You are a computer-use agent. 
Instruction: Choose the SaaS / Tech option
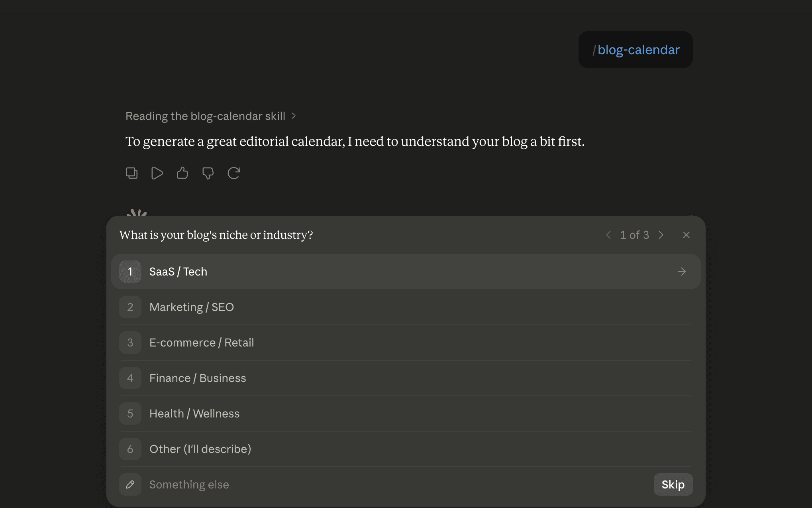point(406,272)
